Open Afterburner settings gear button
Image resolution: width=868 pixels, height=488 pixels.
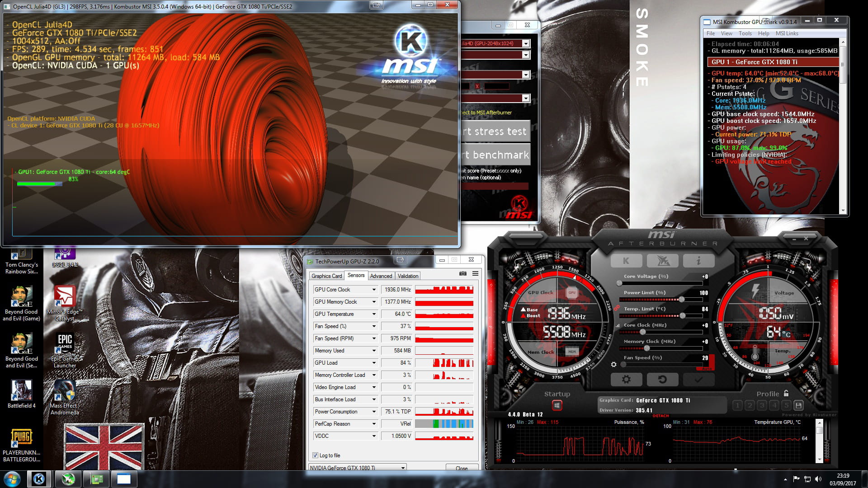click(x=626, y=380)
